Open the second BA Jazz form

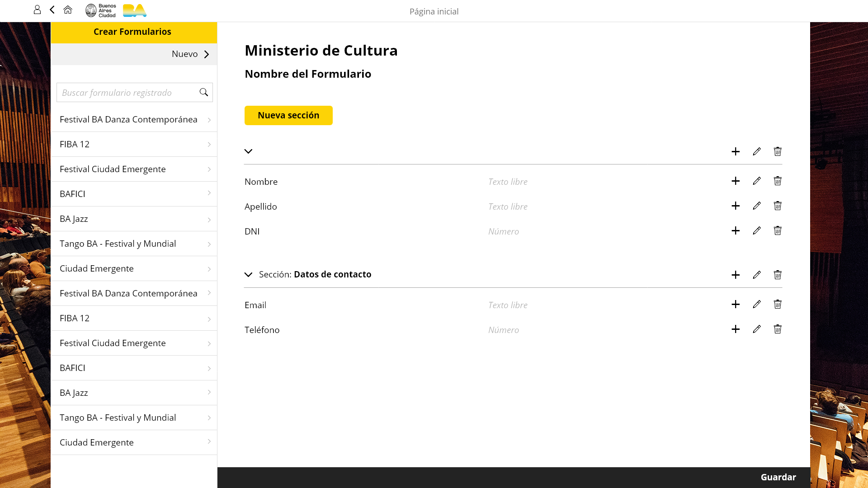[x=134, y=393]
